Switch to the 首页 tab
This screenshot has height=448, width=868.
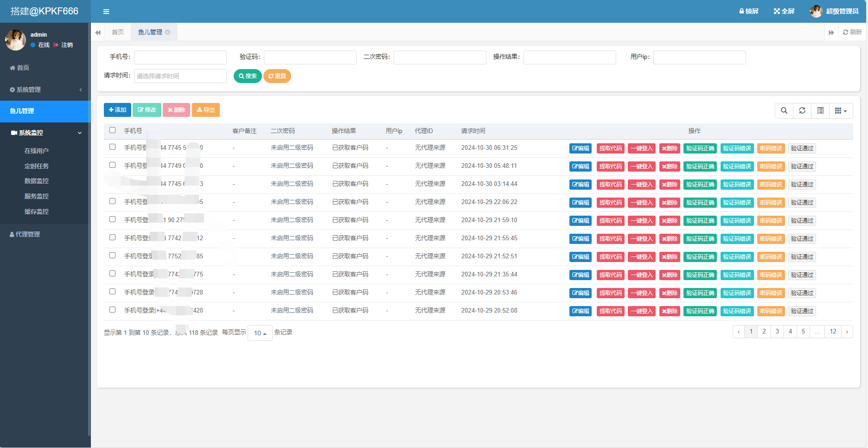click(x=118, y=32)
